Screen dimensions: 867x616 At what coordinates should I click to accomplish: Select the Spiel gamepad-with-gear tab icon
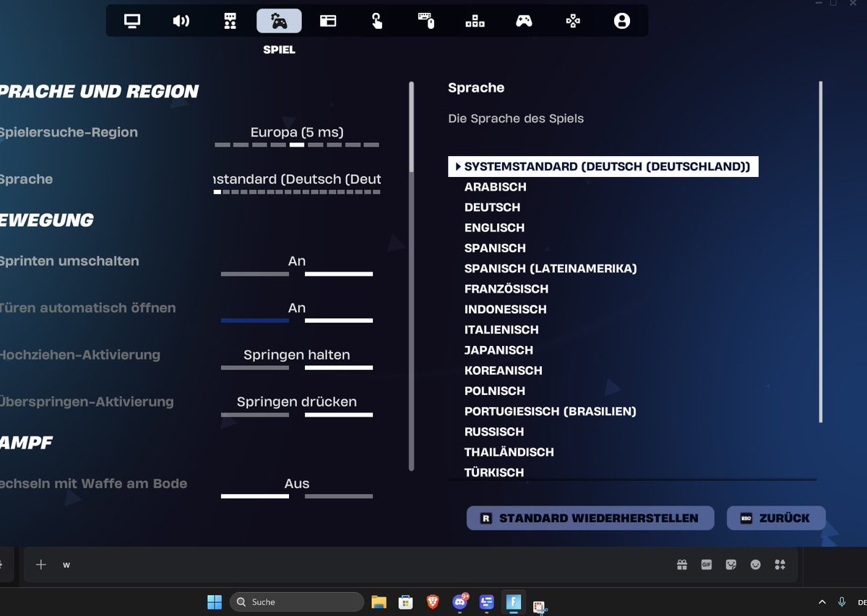click(279, 21)
